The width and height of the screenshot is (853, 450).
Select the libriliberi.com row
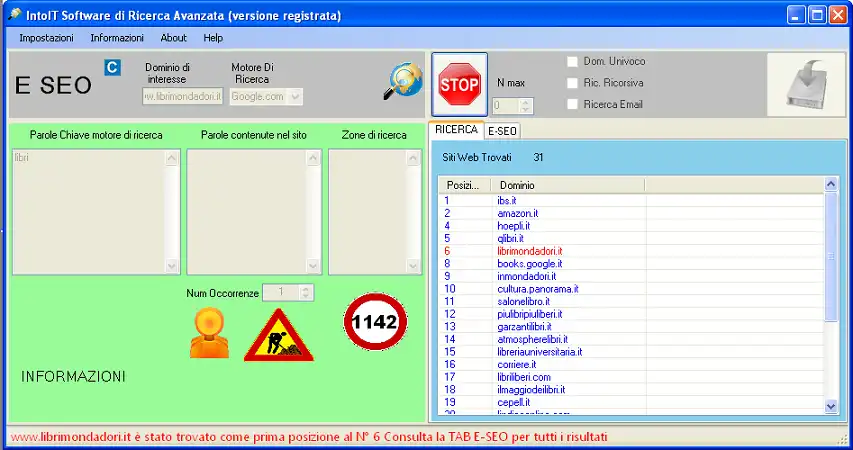(x=631, y=377)
